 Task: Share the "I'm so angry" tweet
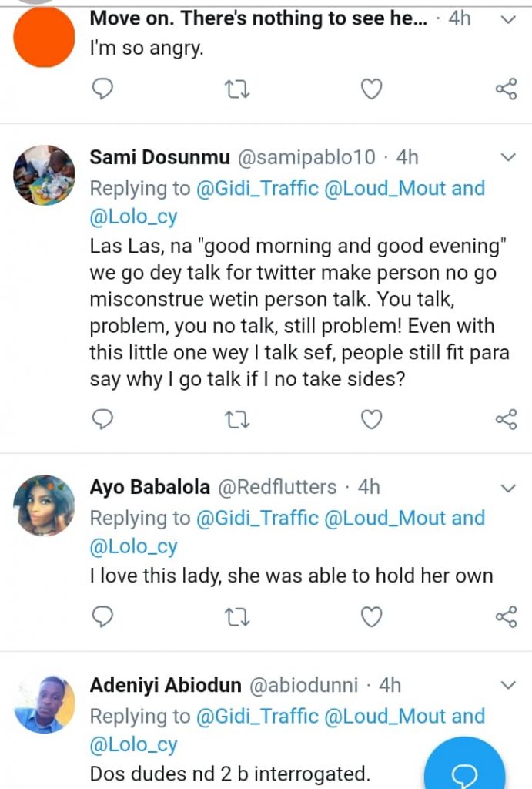pyautogui.click(x=506, y=90)
